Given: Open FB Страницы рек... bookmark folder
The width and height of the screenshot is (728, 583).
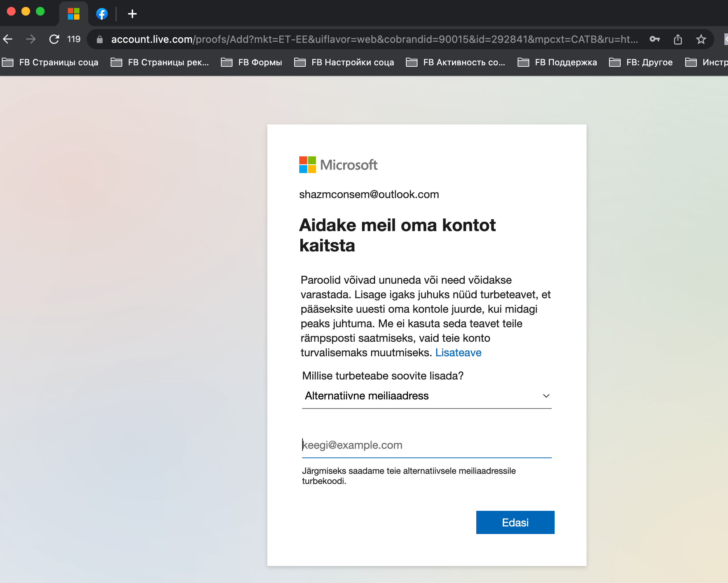Looking at the screenshot, I should point(160,62).
